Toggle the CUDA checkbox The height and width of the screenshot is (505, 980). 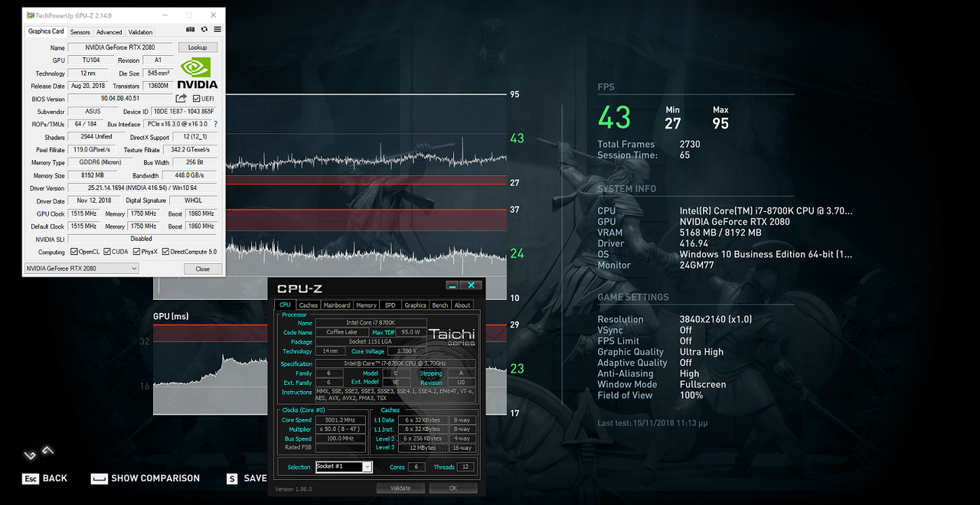[107, 252]
